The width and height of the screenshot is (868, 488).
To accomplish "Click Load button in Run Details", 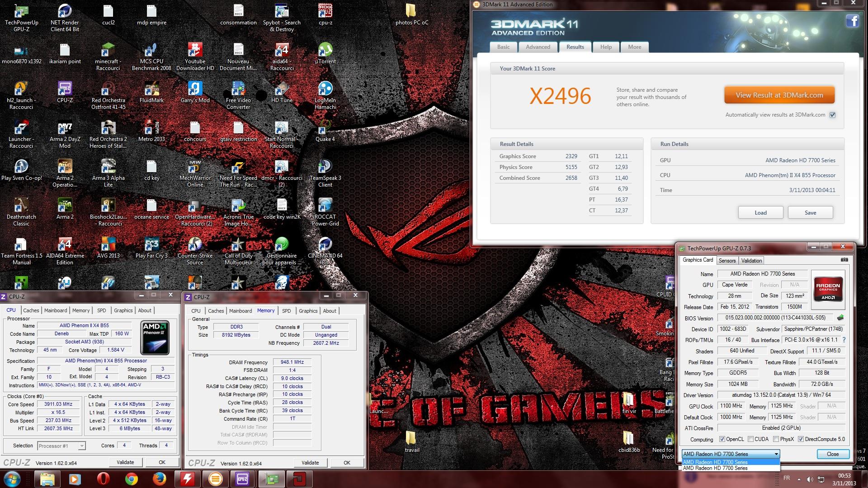I will (760, 212).
